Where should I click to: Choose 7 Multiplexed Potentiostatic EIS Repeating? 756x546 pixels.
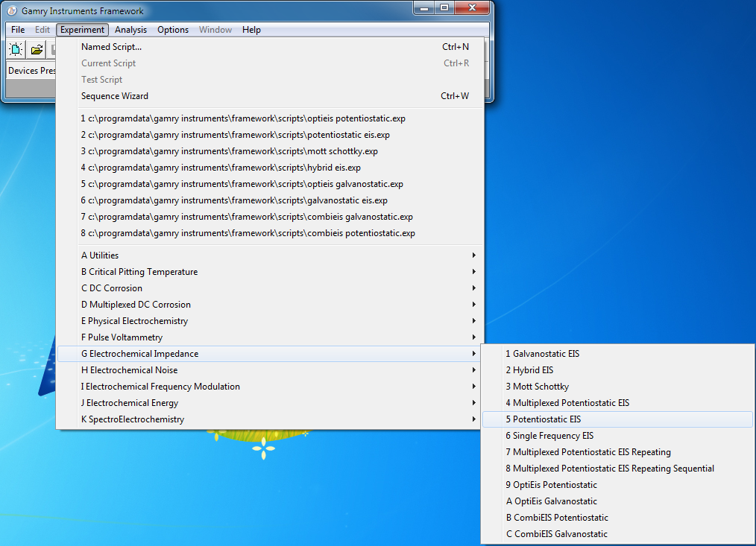pyautogui.click(x=617, y=451)
